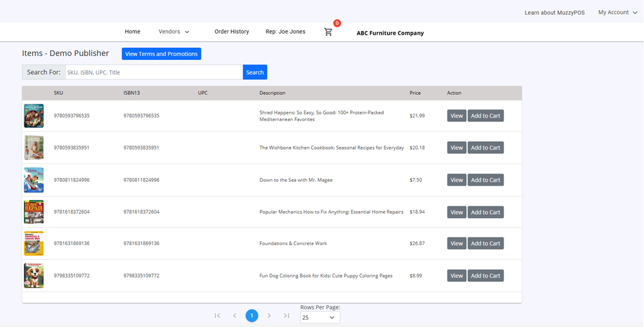Click the Fun Dog Coloring Book cover
644x327 pixels.
click(33, 275)
